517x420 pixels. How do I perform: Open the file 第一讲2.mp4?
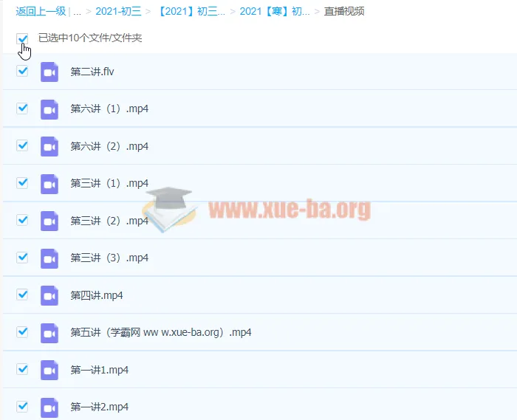click(99, 407)
